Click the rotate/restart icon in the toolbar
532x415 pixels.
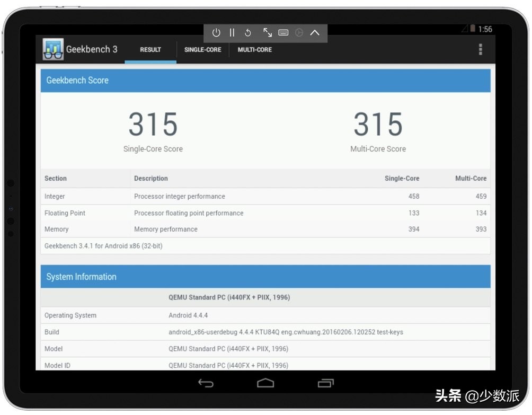coord(248,32)
